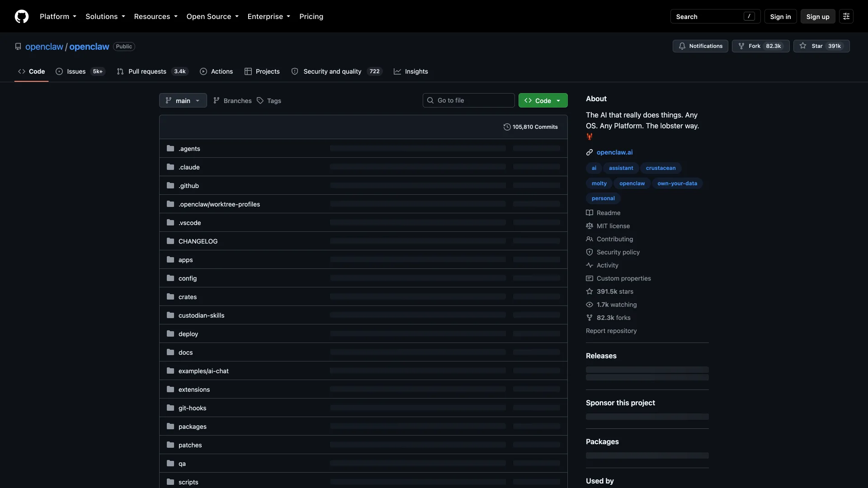
Task: Click the folder icon for docs
Action: (x=170, y=352)
